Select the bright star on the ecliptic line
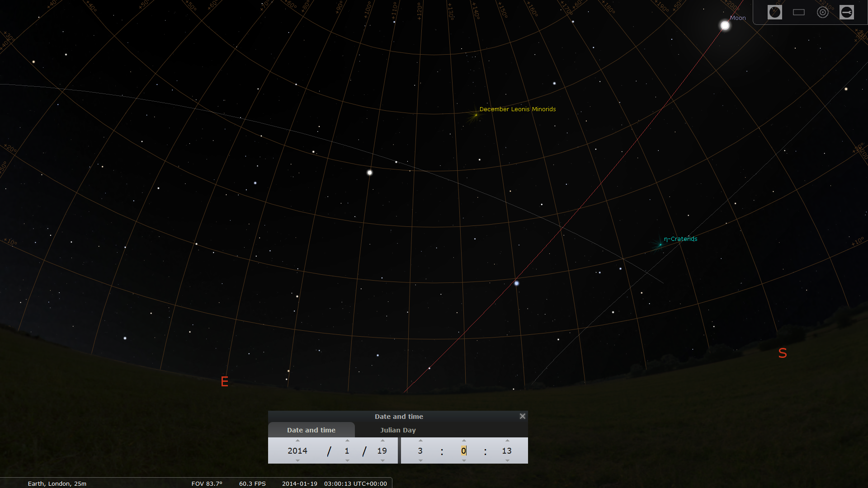Image resolution: width=868 pixels, height=488 pixels. pyautogui.click(x=516, y=283)
